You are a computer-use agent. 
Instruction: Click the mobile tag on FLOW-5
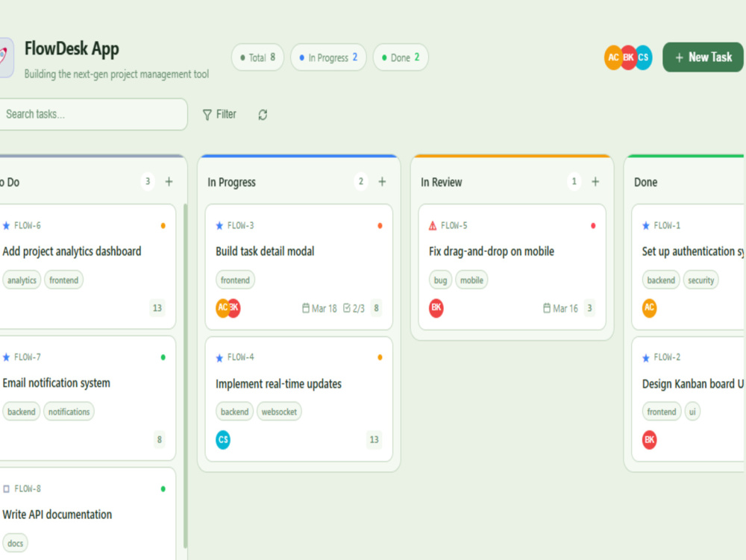point(471,280)
